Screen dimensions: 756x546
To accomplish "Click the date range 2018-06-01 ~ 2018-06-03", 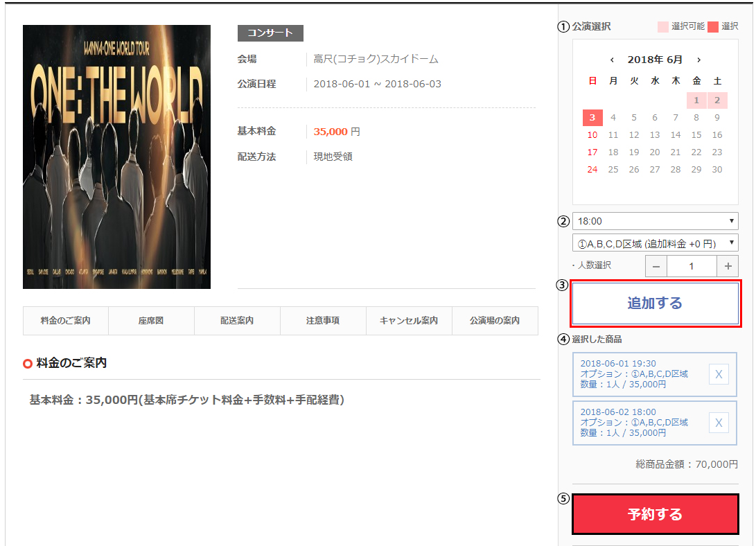I will point(378,84).
